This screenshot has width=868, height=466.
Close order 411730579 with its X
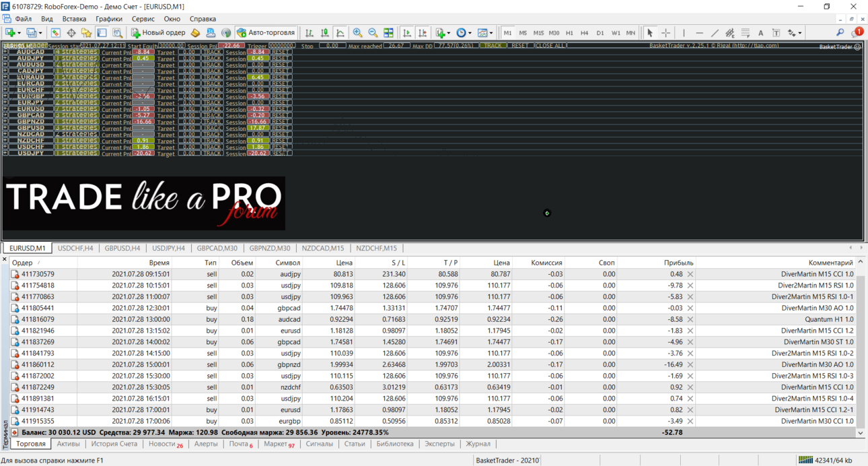coord(690,274)
